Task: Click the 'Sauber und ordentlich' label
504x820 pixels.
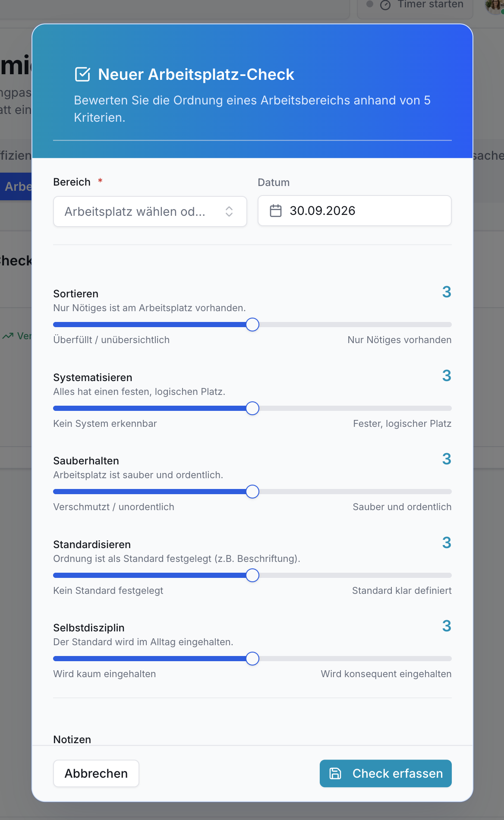Action: click(x=402, y=507)
